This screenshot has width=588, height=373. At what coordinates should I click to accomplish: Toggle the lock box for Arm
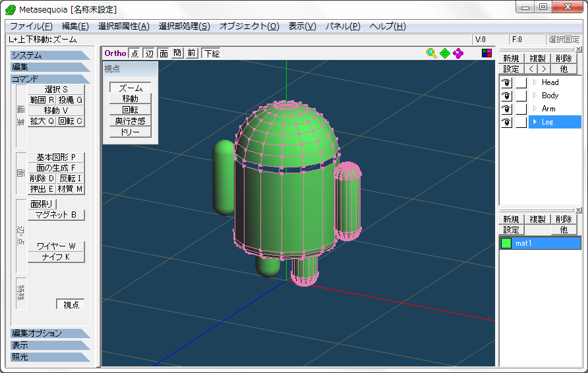[x=521, y=109]
